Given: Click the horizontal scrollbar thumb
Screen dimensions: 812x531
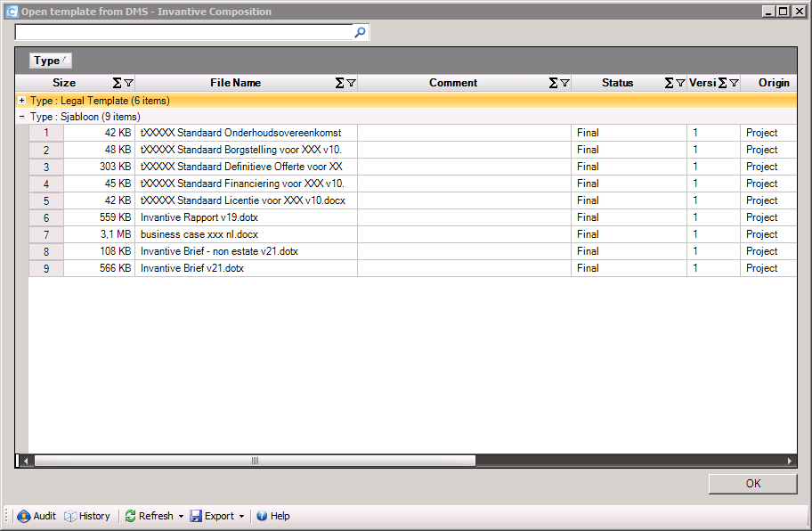Looking at the screenshot, I should point(255,461).
